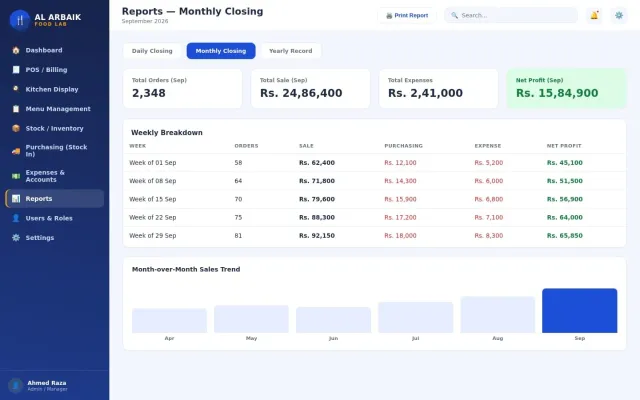Open Settings in sidebar menu
Screen dimensions: 640x400
point(55,238)
